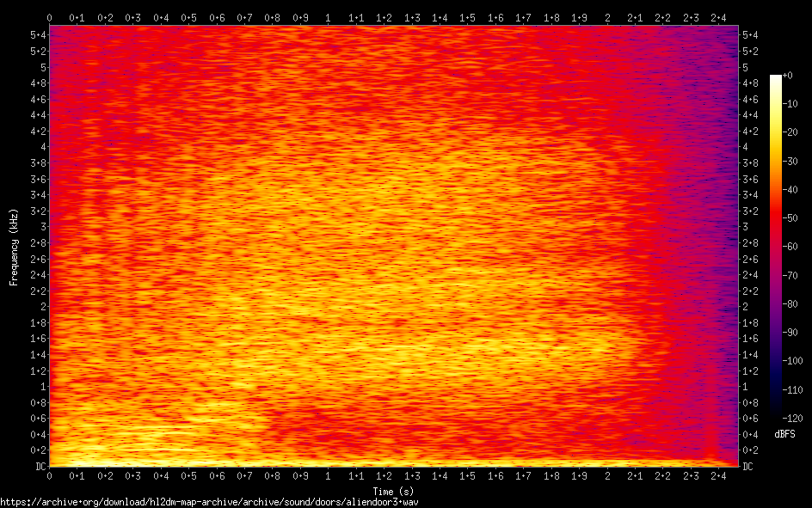Click the 5·4 kHz label on the left axis

[x=38, y=34]
